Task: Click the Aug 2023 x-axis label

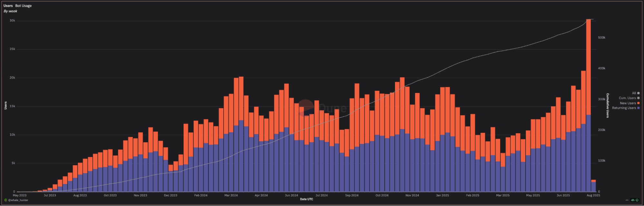Action: (80, 195)
